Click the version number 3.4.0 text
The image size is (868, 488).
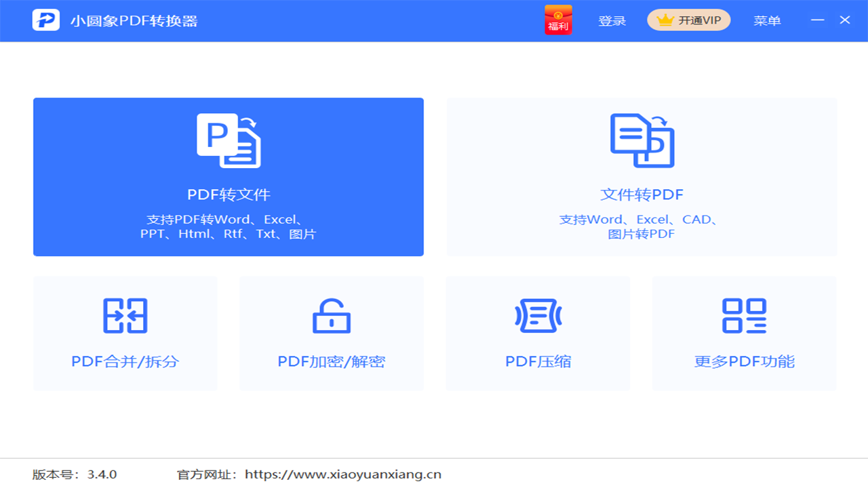click(x=75, y=474)
